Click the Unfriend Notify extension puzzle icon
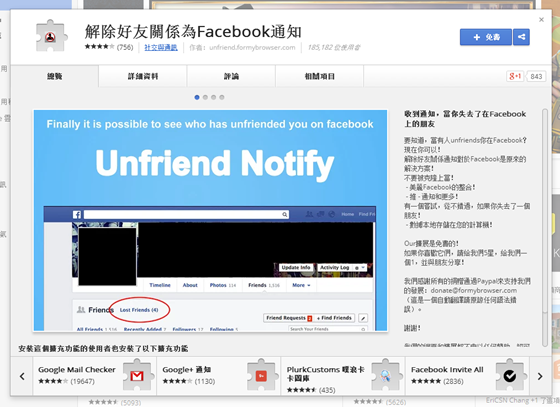 coord(51,36)
